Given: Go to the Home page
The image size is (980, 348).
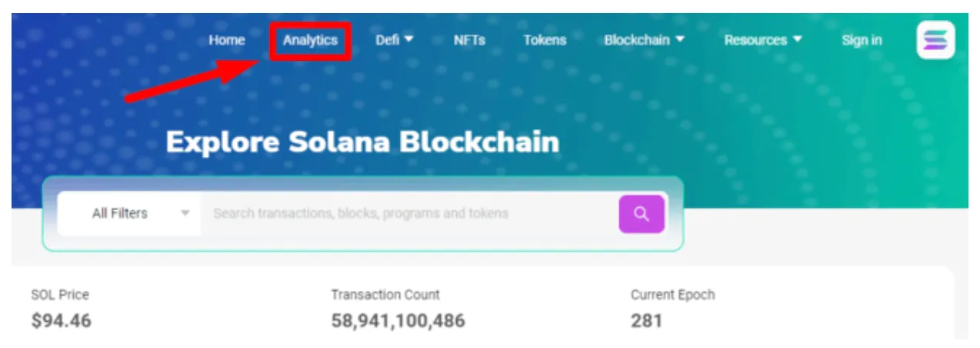Looking at the screenshot, I should click(x=227, y=40).
